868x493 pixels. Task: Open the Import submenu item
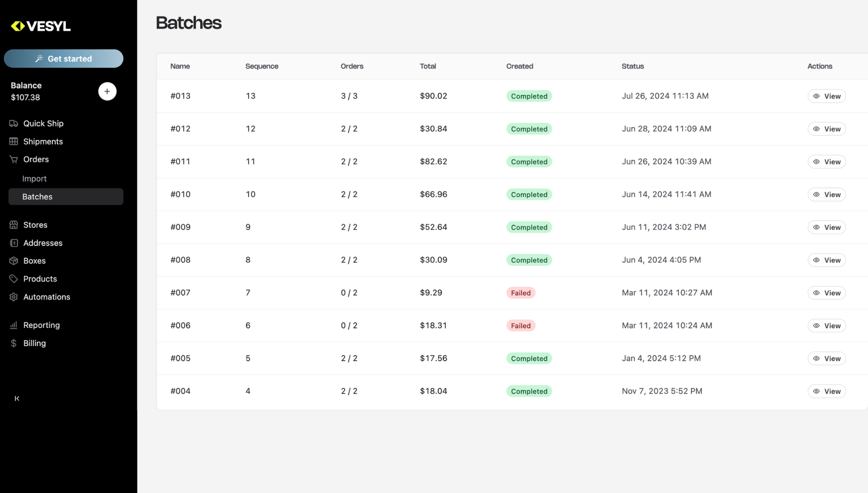(34, 179)
